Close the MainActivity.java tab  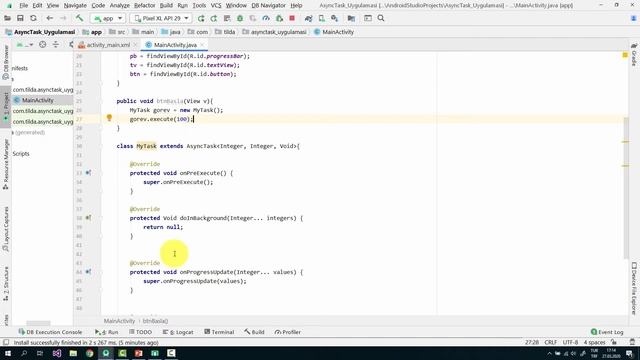point(202,45)
